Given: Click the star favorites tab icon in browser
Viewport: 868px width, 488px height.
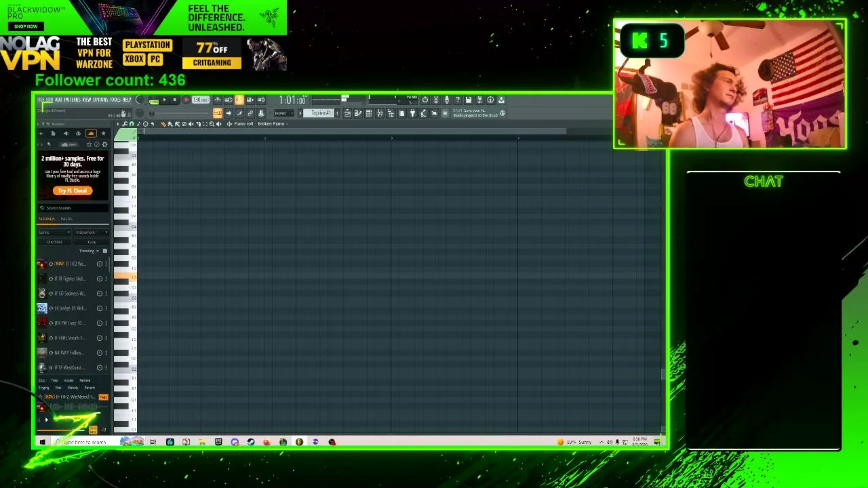Looking at the screenshot, I should [x=103, y=134].
